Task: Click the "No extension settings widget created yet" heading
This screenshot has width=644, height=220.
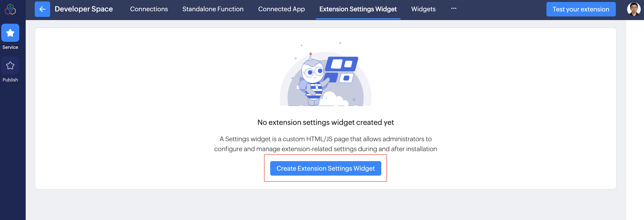Action: (326, 122)
